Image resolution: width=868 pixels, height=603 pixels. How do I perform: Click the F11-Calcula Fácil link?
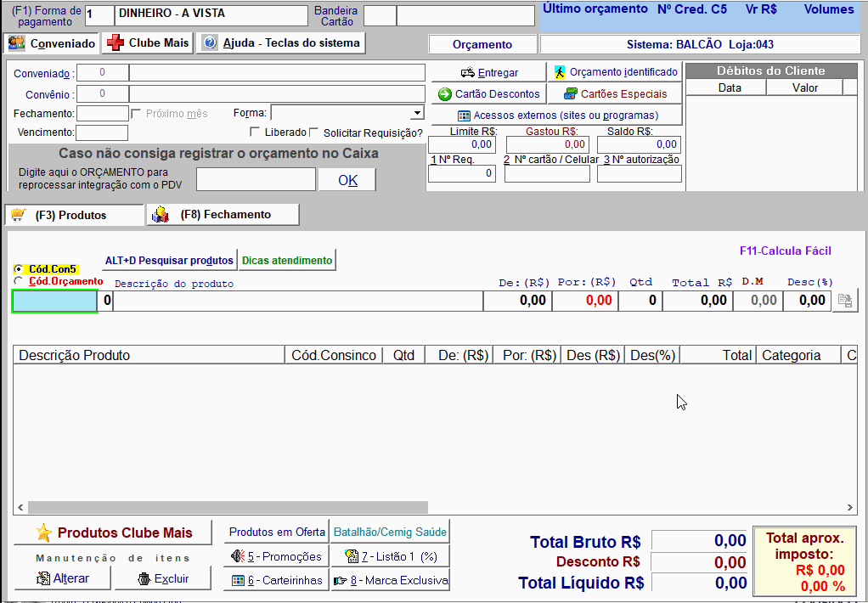tap(785, 251)
